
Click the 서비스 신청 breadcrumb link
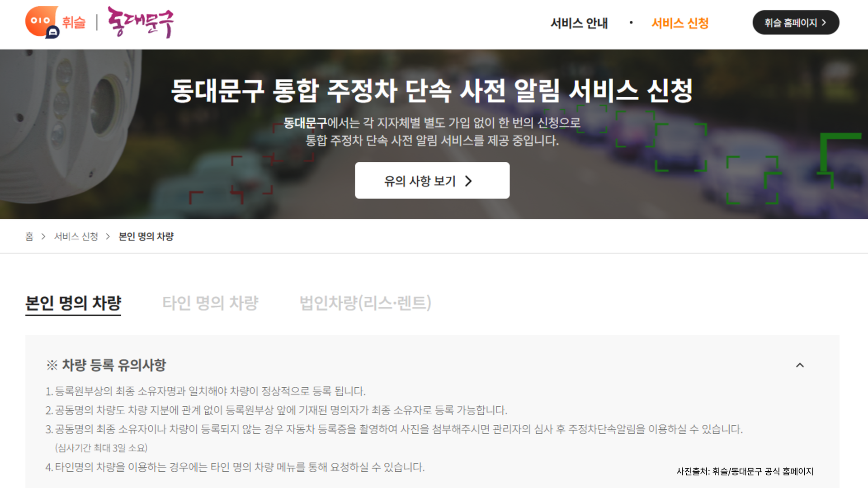pyautogui.click(x=76, y=236)
